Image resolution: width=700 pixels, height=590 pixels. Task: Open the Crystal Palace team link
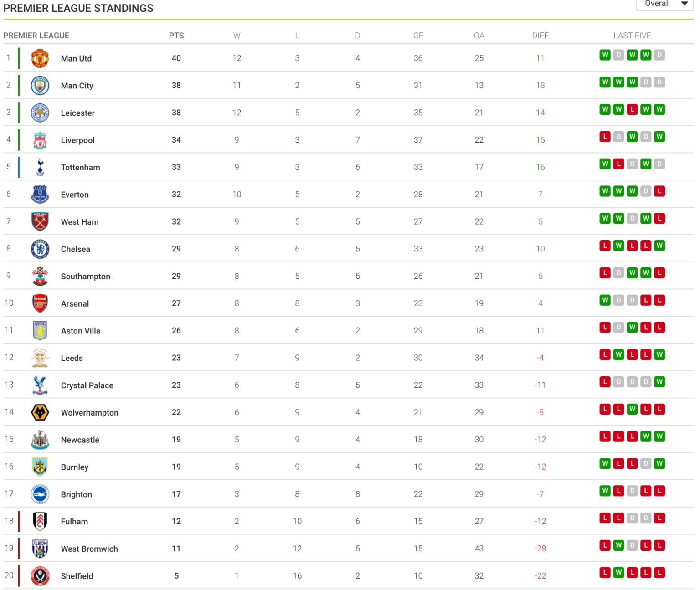(87, 385)
